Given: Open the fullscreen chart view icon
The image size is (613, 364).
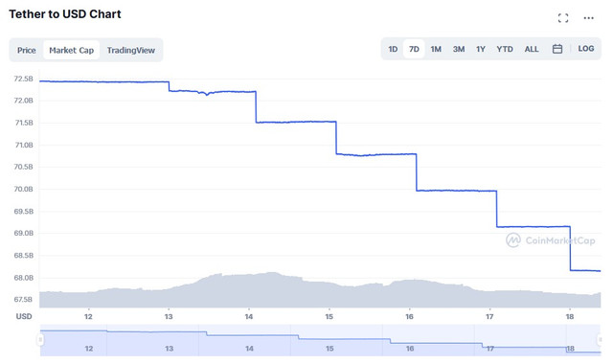Looking at the screenshot, I should [x=563, y=18].
